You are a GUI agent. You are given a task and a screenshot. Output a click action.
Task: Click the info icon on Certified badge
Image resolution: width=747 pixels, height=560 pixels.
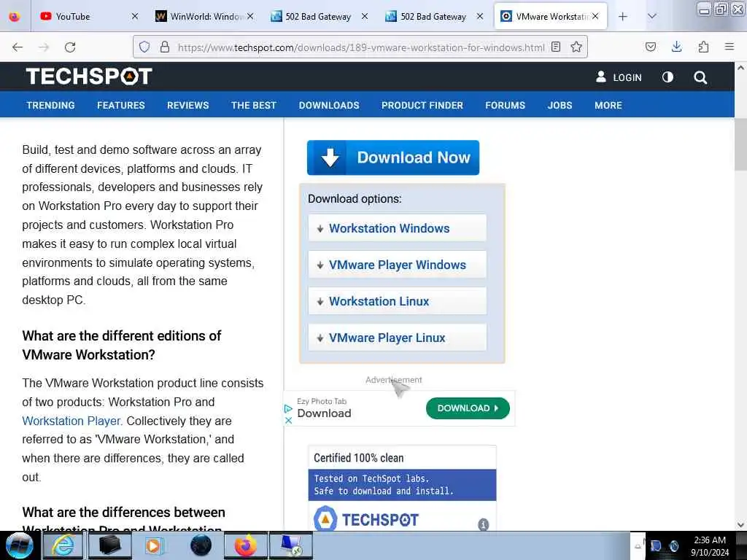[483, 524]
